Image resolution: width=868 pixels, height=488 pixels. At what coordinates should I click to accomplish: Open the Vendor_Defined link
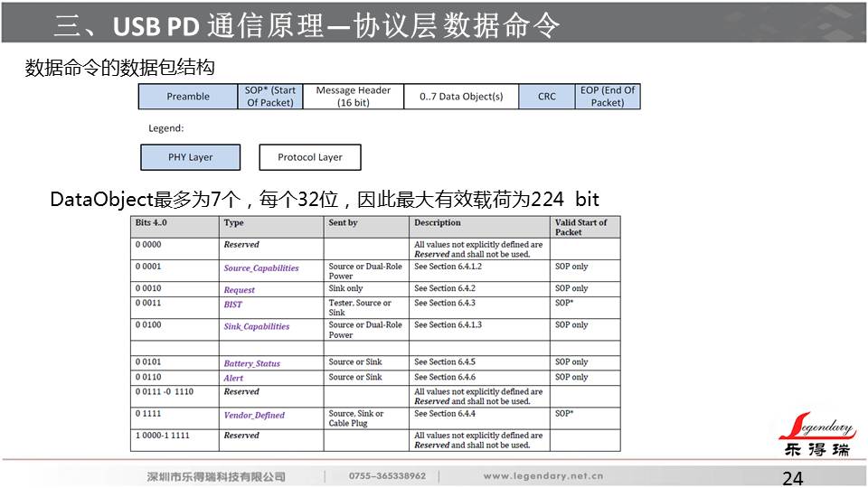(x=254, y=416)
